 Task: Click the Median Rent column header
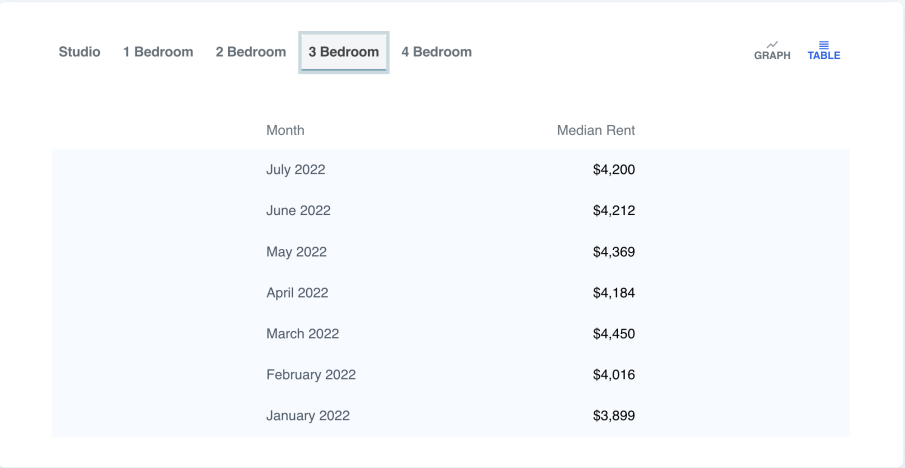click(596, 130)
